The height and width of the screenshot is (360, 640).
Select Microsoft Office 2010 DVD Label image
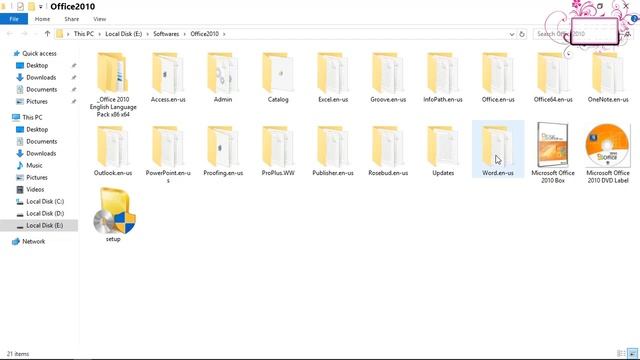click(x=608, y=153)
